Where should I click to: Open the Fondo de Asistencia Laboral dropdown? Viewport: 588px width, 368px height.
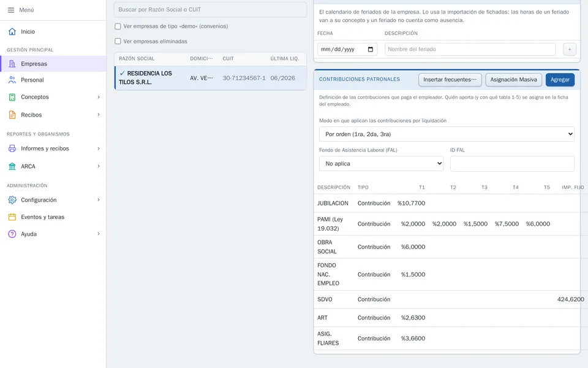[x=382, y=164]
